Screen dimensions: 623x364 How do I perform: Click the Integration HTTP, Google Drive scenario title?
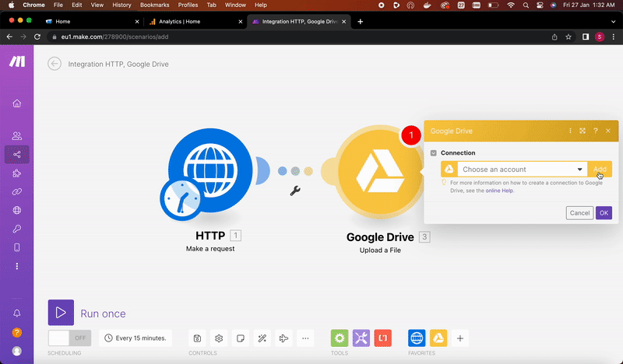pos(118,64)
